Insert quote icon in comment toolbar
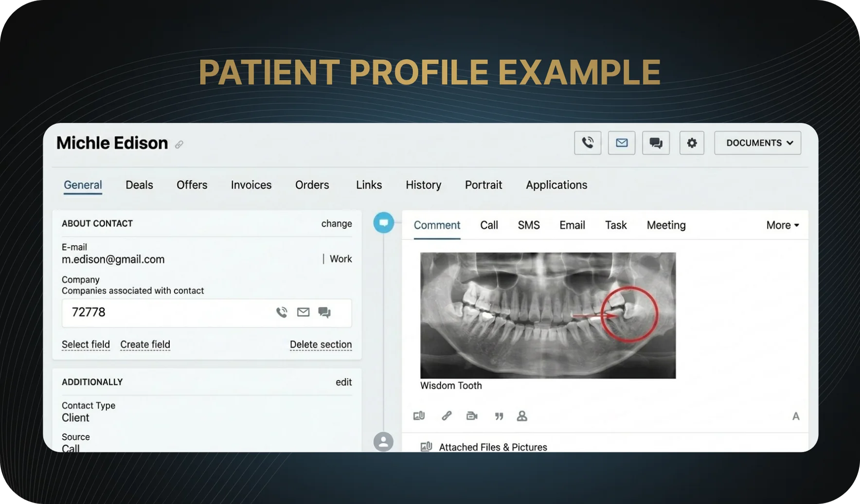The height and width of the screenshot is (504, 860). click(499, 416)
